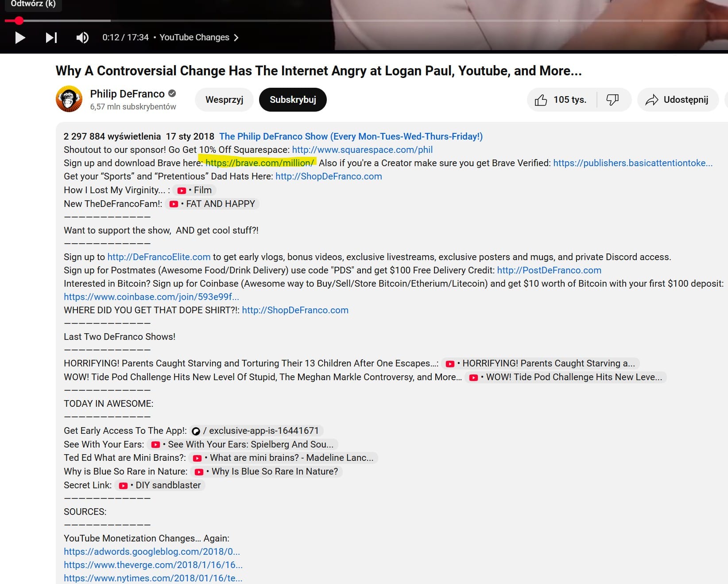Open the DeFrancoElite.com signup link
The width and height of the screenshot is (728, 584).
pos(158,257)
